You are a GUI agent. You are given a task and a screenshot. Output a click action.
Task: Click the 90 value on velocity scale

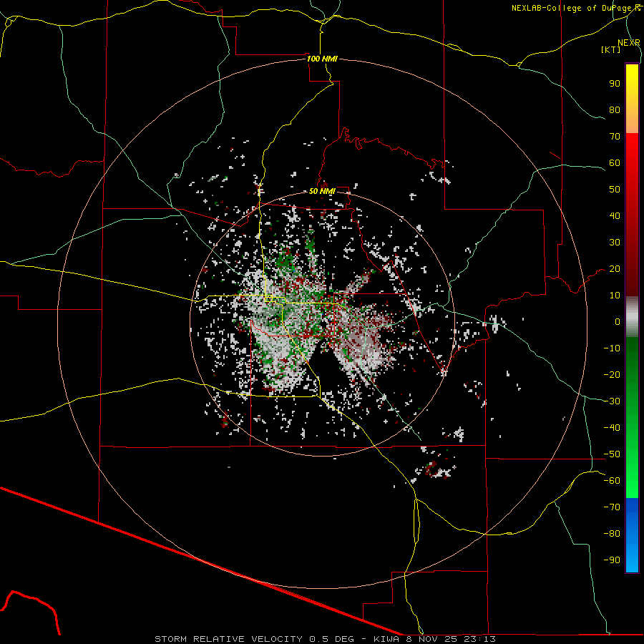coord(615,84)
